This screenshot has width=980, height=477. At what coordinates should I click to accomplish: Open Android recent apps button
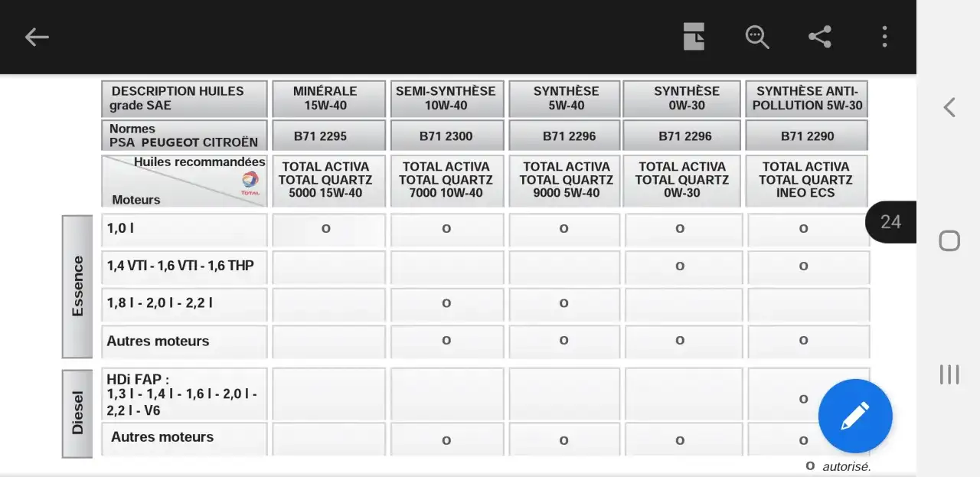[x=949, y=374]
